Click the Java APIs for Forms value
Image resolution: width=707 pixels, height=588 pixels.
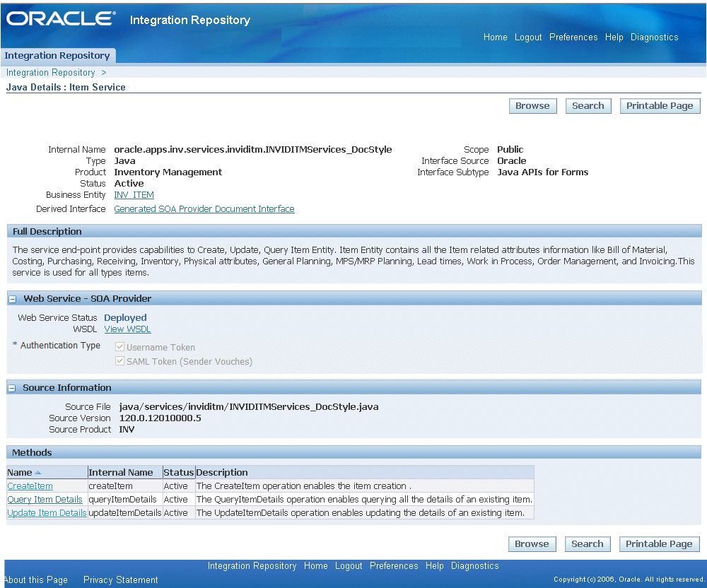[543, 172]
